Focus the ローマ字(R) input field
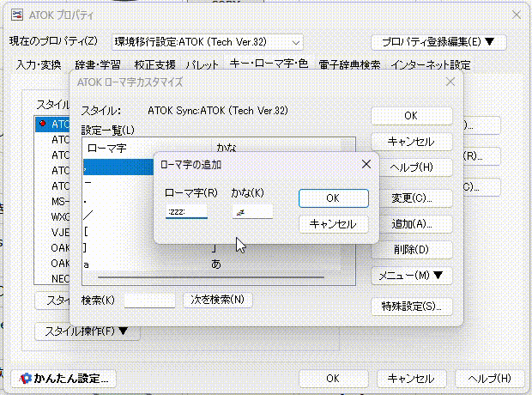Image resolution: width=532 pixels, height=395 pixels. coord(186,211)
